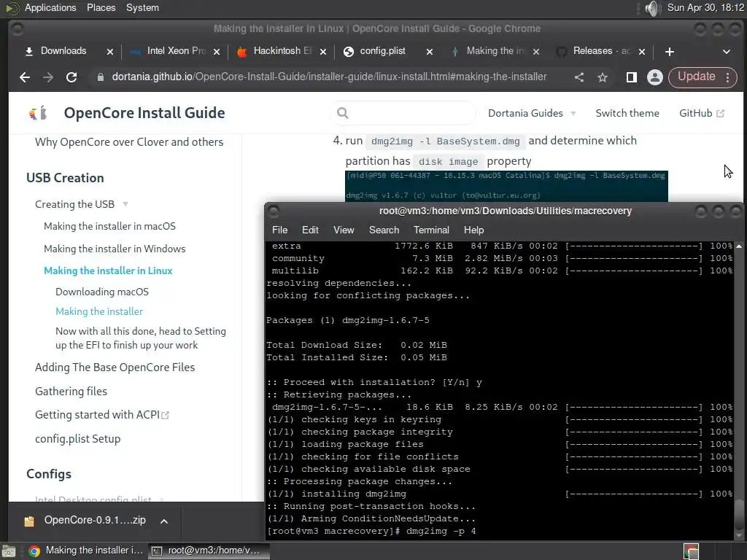The image size is (747, 560).
Task: Jump to Downloading macOS section
Action: point(102,292)
